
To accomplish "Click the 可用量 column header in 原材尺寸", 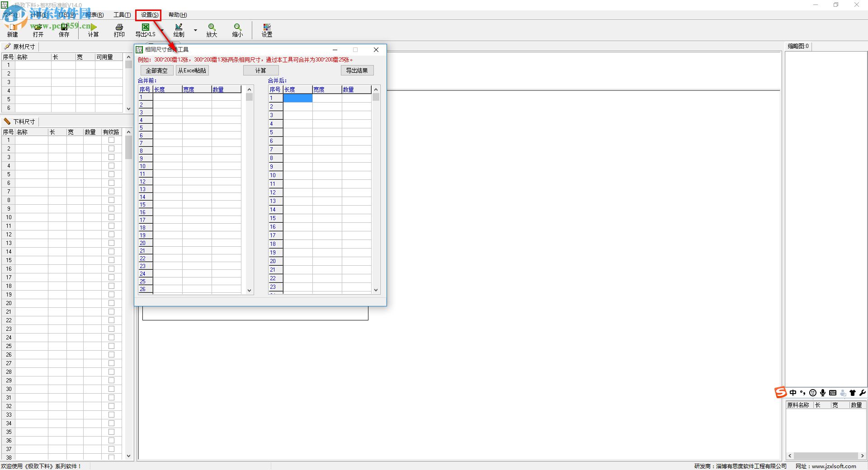I will click(108, 57).
